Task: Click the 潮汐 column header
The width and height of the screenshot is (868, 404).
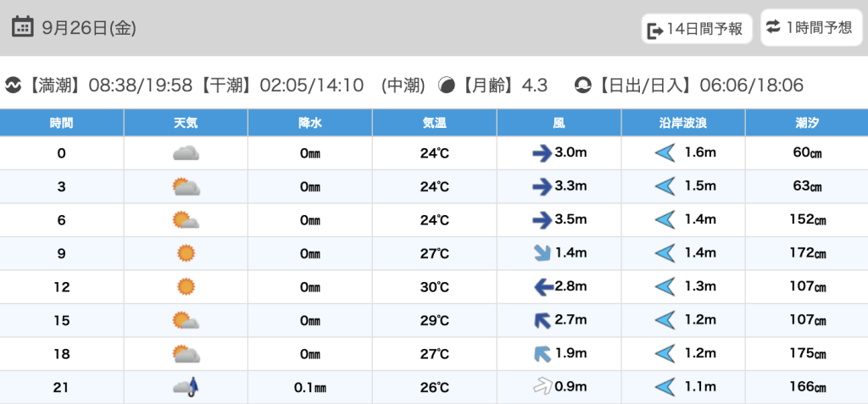Action: click(806, 123)
